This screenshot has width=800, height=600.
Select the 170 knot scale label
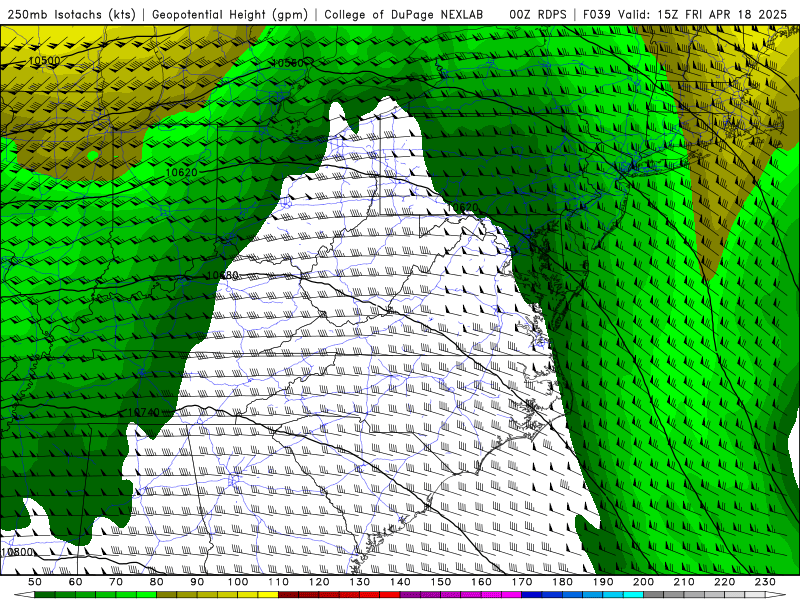point(522,582)
